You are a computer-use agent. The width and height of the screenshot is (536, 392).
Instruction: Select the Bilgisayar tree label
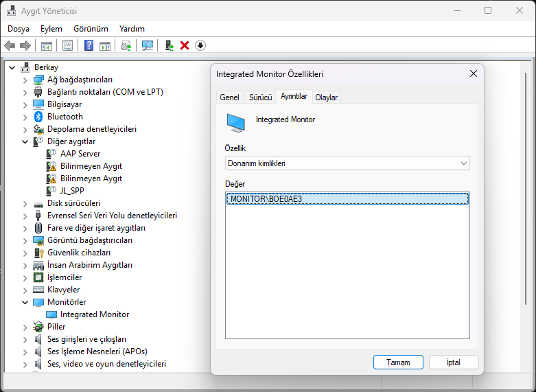[x=65, y=104]
